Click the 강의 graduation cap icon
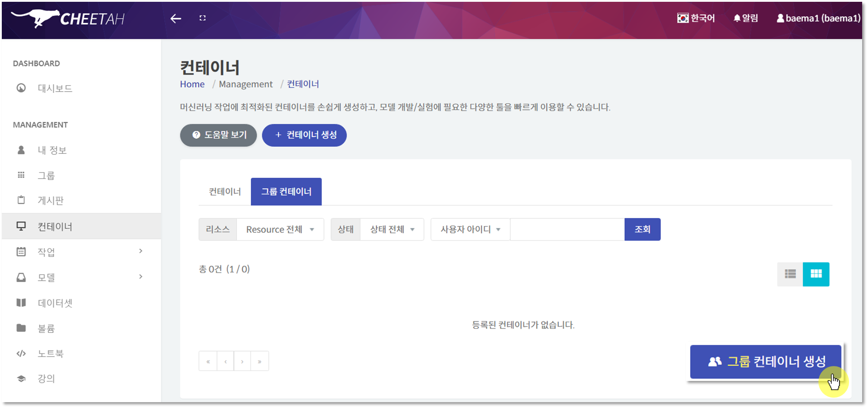 [21, 379]
